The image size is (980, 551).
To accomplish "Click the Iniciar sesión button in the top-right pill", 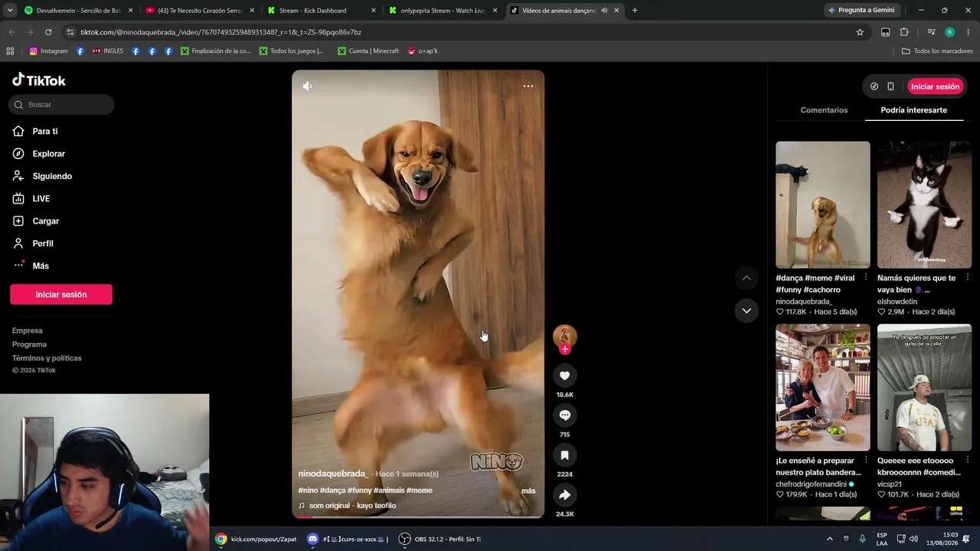I will (x=935, y=86).
